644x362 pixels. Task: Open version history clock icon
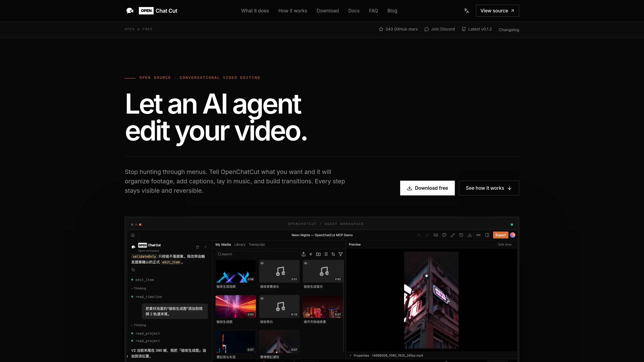tap(461, 235)
